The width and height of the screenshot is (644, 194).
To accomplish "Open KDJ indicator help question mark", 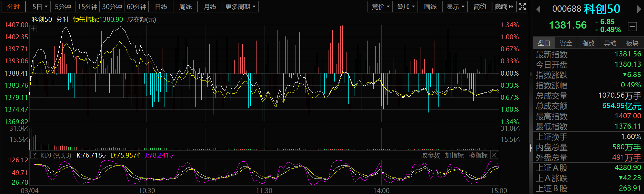I will (x=34, y=155).
